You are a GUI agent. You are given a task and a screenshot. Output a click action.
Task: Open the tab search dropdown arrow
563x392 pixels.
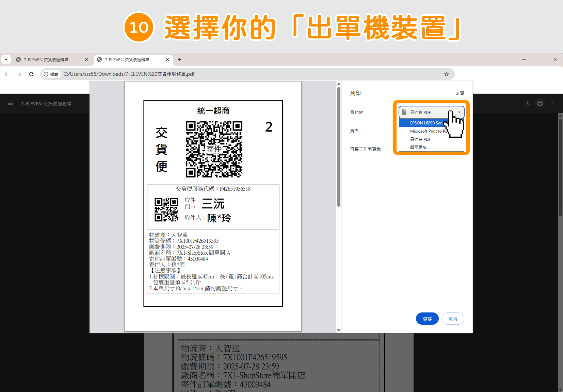tap(6, 59)
